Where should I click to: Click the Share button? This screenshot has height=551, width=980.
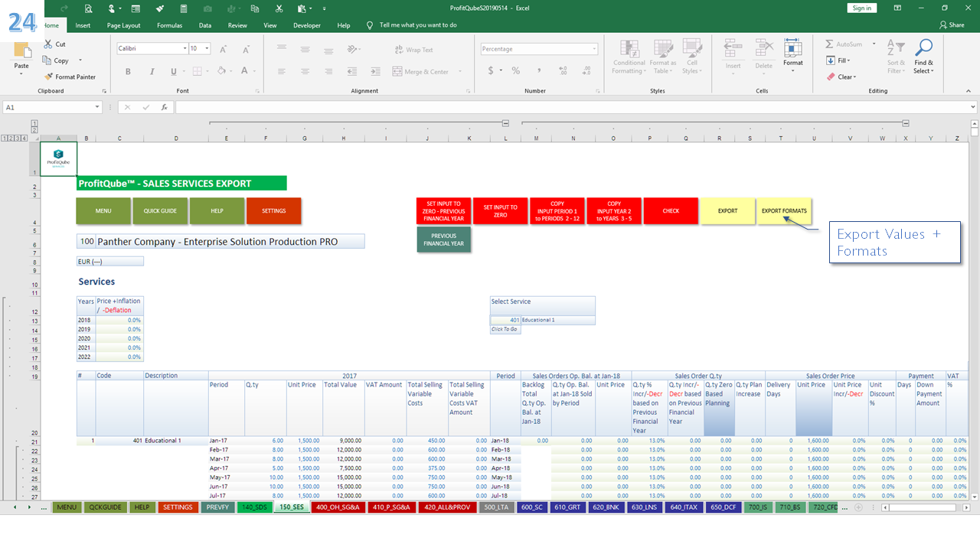pos(952,25)
